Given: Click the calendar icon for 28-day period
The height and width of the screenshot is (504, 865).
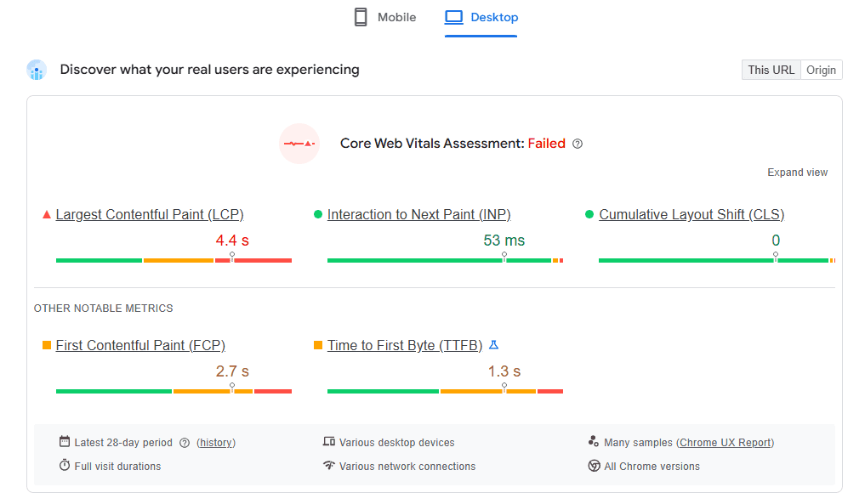Looking at the screenshot, I should coord(65,442).
